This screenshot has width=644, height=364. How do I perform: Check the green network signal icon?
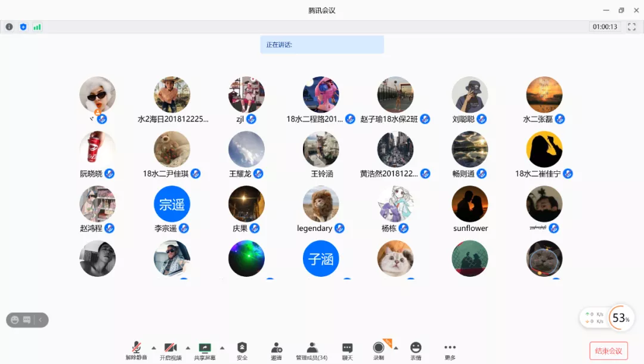pyautogui.click(x=37, y=27)
